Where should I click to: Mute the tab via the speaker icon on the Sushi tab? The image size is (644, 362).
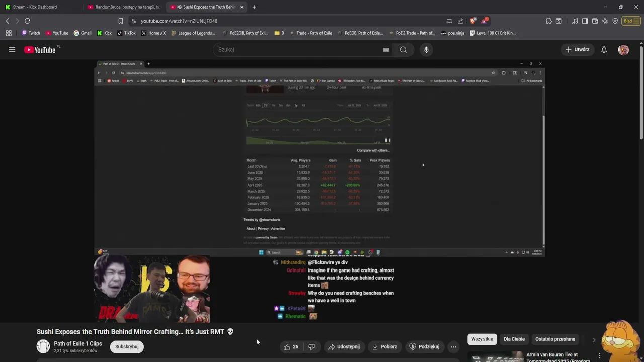[x=180, y=7]
